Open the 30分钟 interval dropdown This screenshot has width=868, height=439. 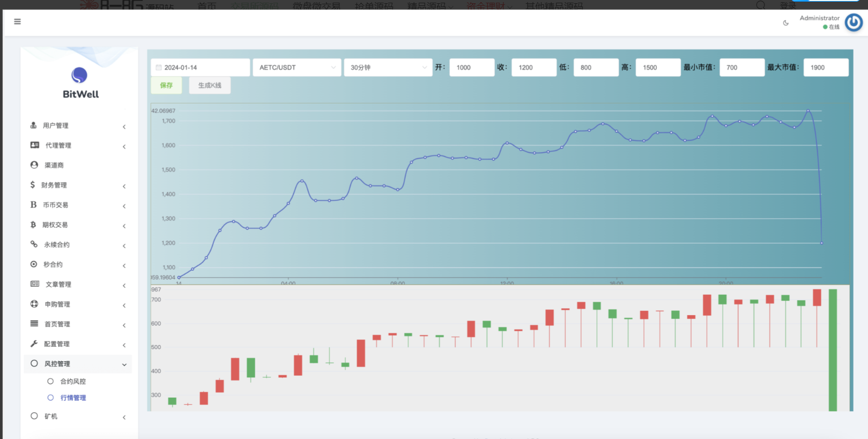coord(388,68)
